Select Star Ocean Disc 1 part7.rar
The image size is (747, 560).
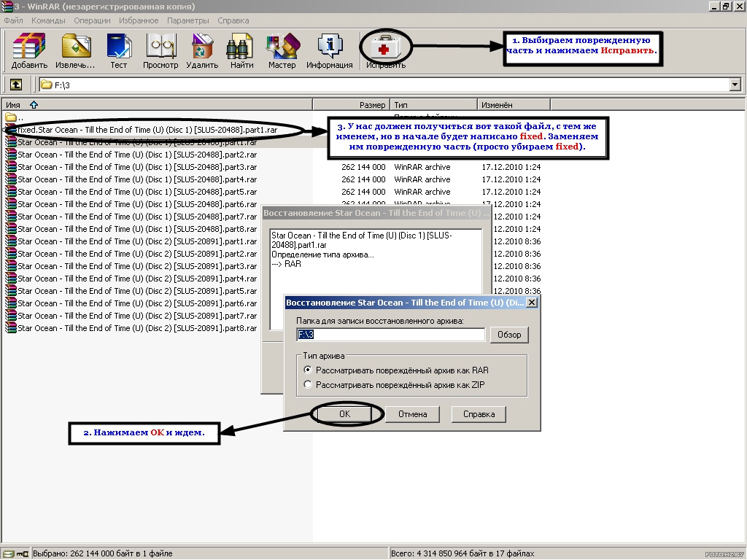tap(137, 217)
